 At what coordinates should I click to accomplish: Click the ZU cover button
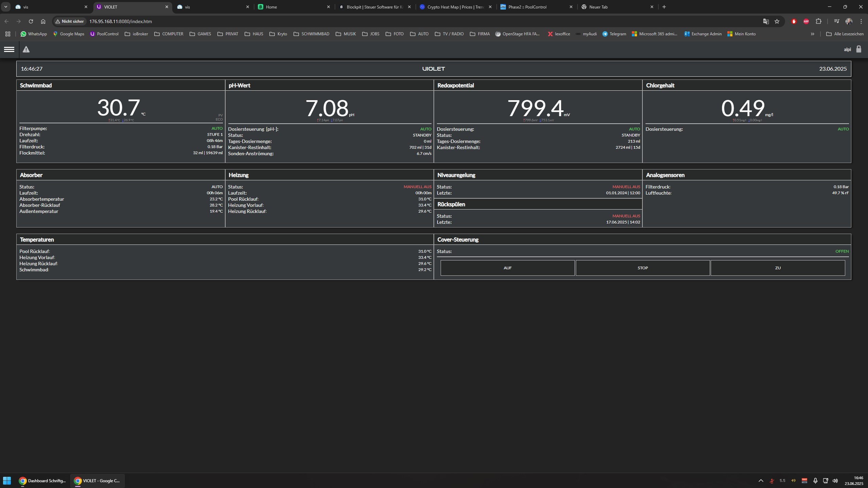coord(777,268)
